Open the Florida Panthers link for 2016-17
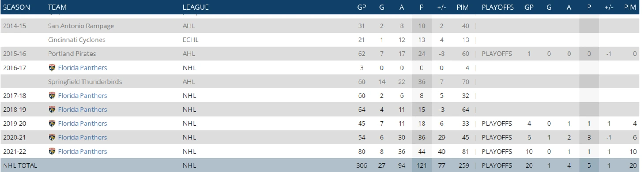 click(82, 68)
